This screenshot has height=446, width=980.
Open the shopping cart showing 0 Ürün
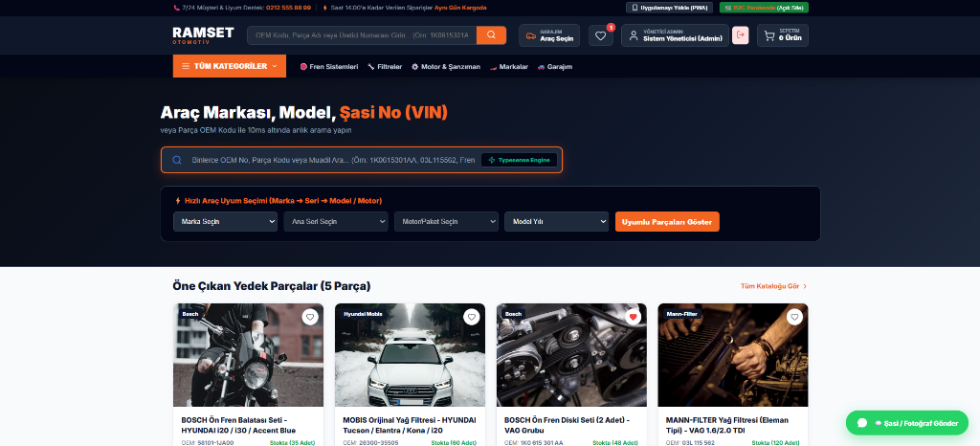click(x=783, y=35)
